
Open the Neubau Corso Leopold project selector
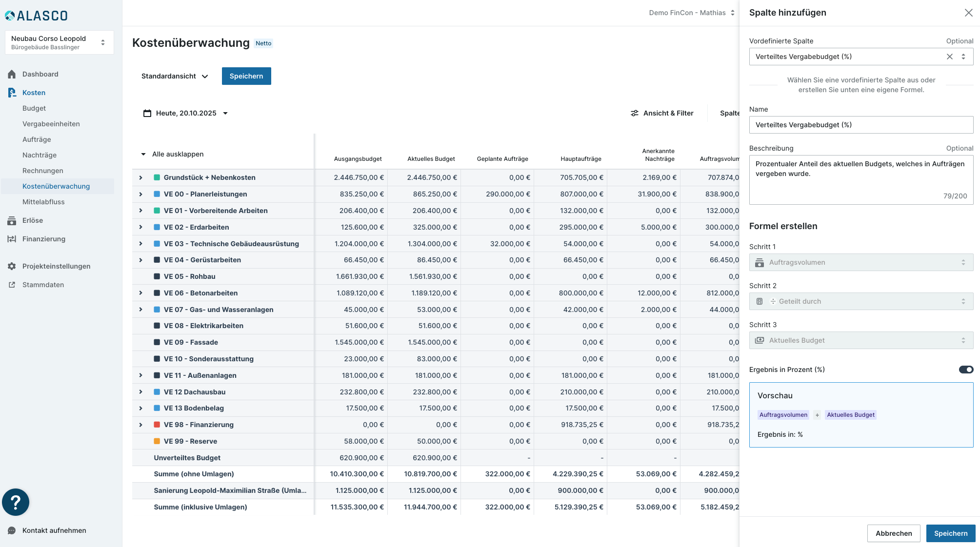pyautogui.click(x=59, y=42)
